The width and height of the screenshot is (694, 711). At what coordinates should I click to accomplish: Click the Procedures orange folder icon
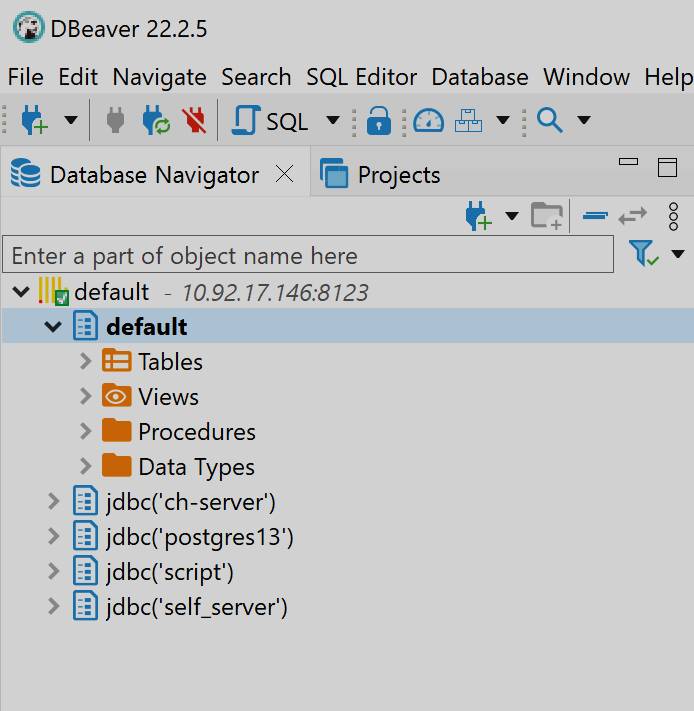tap(116, 430)
